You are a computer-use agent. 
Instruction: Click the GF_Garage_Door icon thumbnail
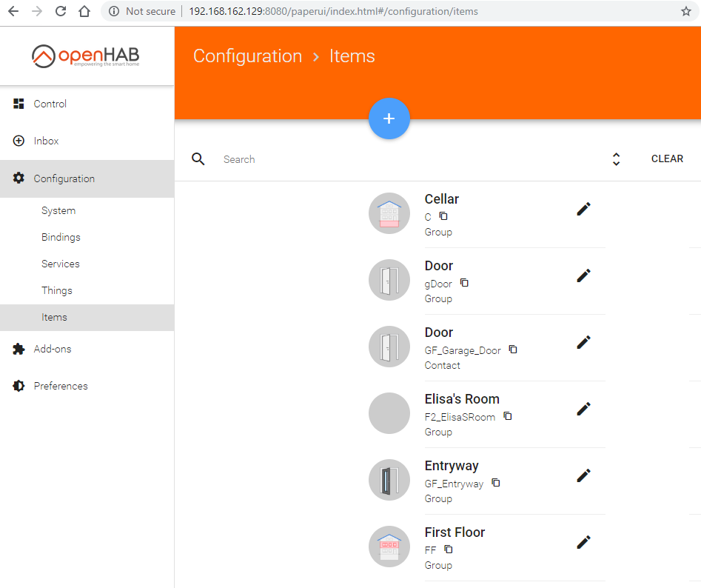point(389,347)
